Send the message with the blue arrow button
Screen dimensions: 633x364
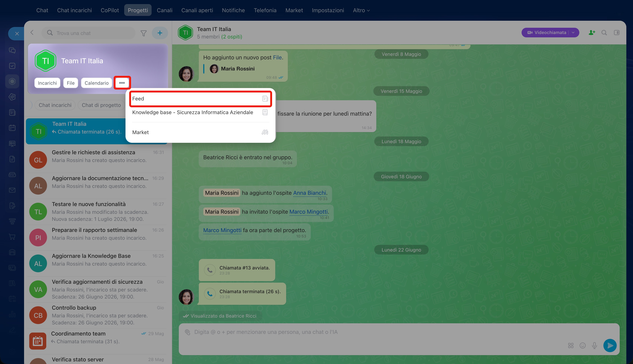coord(610,346)
